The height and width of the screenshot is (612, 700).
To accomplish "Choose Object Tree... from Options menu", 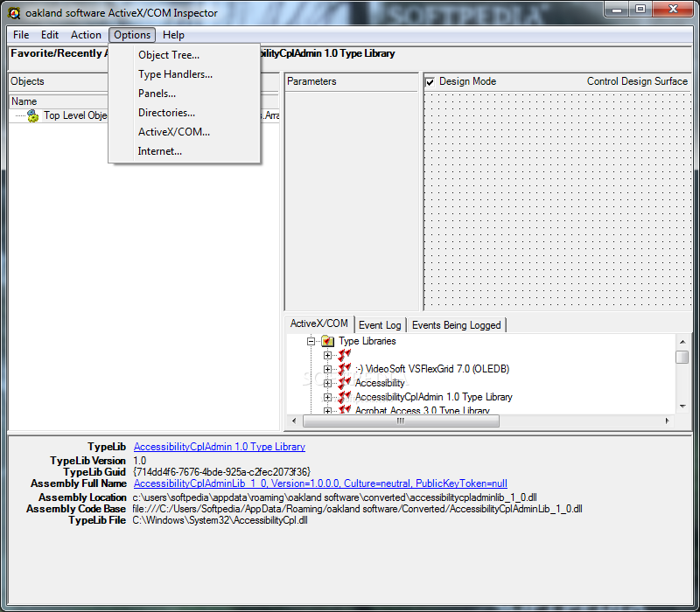I will click(x=185, y=55).
